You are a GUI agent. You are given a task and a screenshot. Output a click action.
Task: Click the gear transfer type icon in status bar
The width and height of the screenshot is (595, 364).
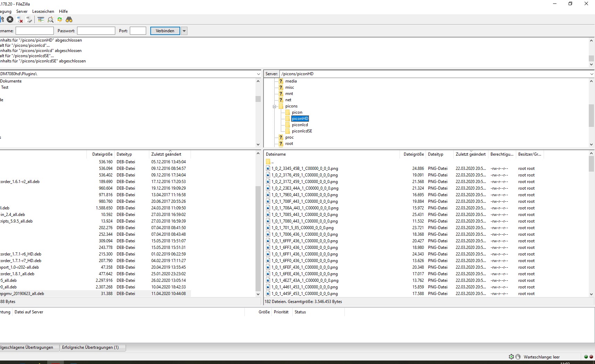tap(511, 357)
